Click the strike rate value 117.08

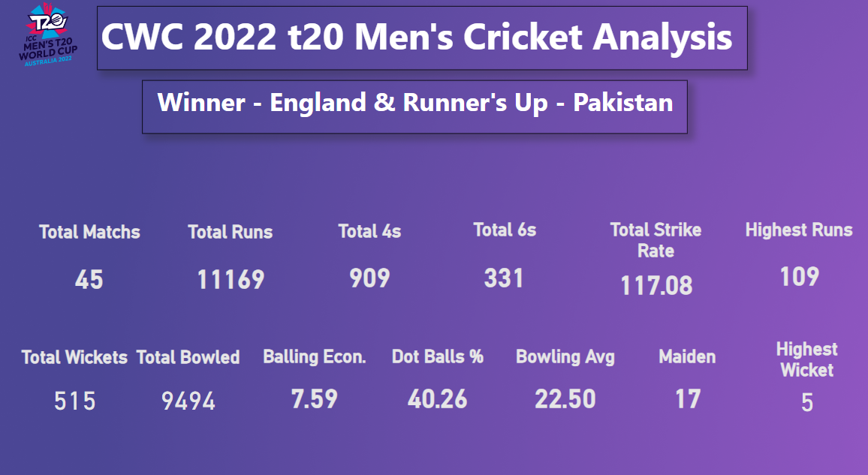click(656, 285)
